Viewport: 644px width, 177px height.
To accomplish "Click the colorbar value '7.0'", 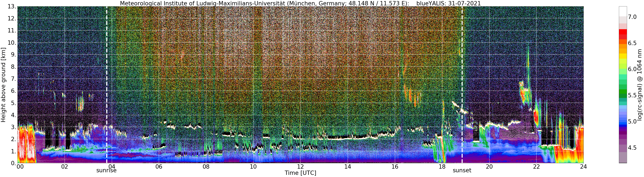I will coord(632,17).
